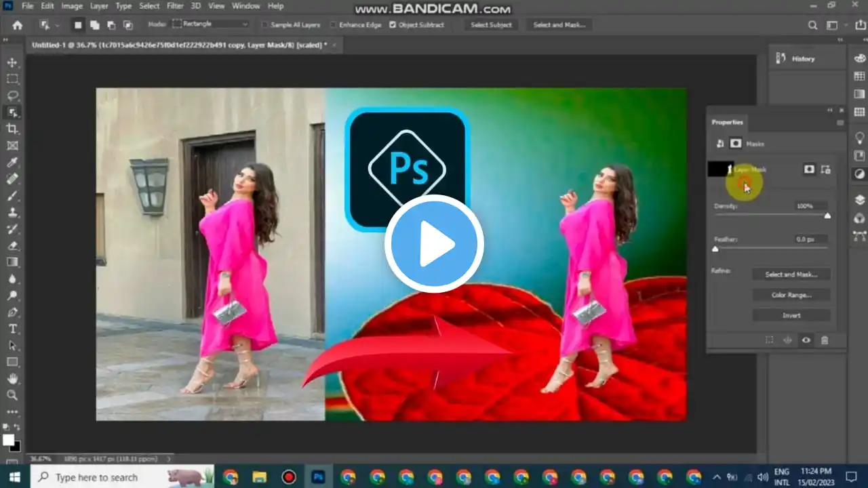Open the Windows Start menu
The width and height of the screenshot is (868, 488).
15,476
